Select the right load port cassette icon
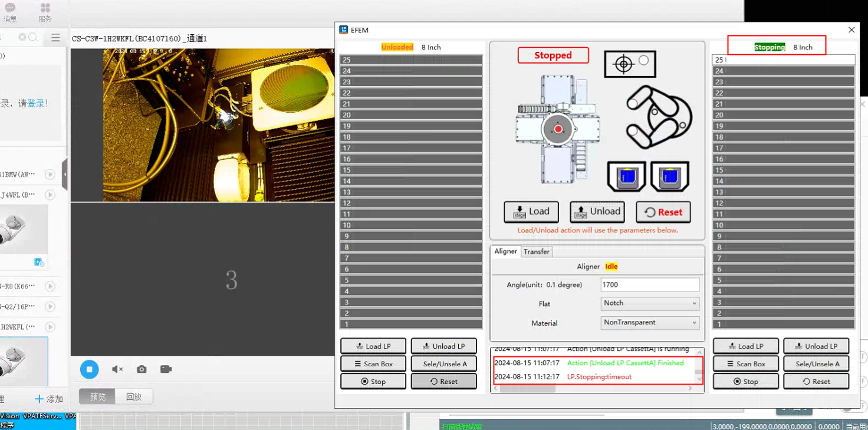This screenshot has height=430, width=868. click(x=670, y=176)
